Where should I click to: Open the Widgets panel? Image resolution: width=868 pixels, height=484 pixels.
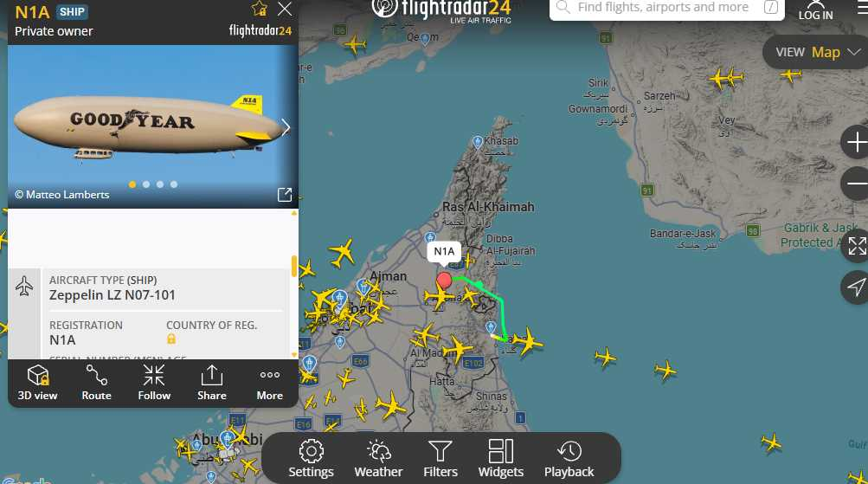(x=501, y=459)
